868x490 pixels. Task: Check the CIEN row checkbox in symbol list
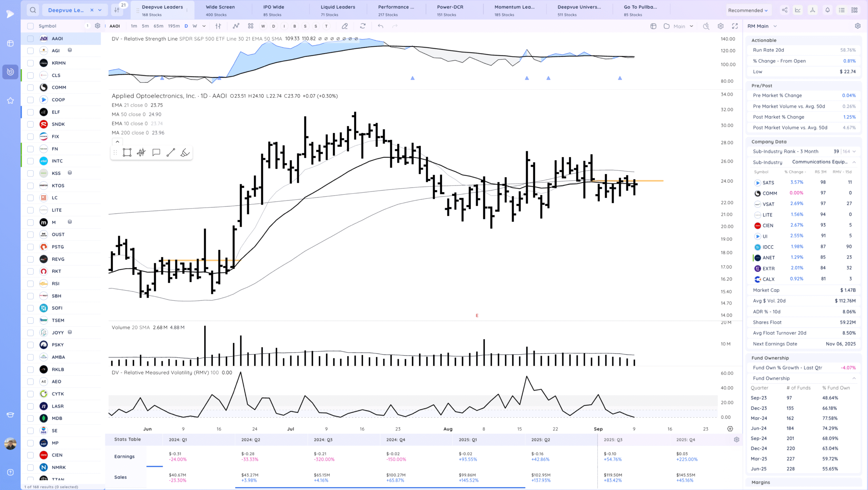click(31, 455)
